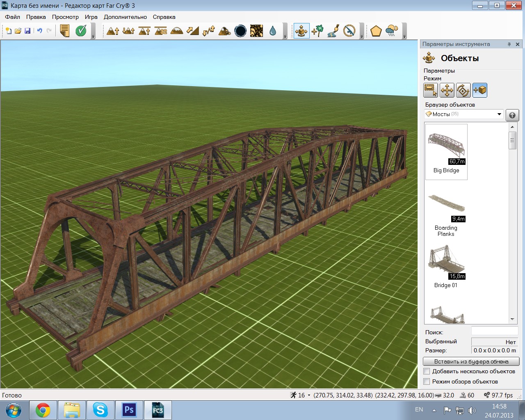525x420 pixels.
Task: Select the water drop tool in toolbar
Action: 273,31
